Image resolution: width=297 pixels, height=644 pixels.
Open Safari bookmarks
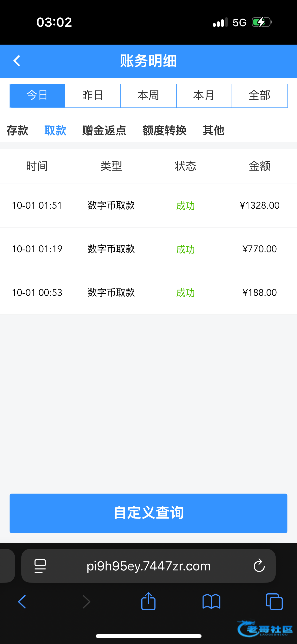pos(211,602)
